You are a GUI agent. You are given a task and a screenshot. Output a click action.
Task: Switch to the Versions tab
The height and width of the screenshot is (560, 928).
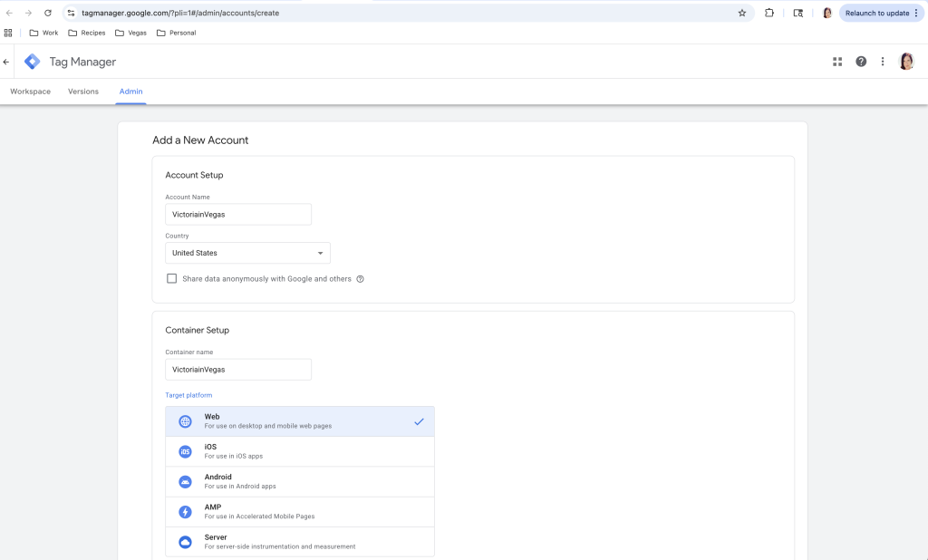[x=83, y=92]
